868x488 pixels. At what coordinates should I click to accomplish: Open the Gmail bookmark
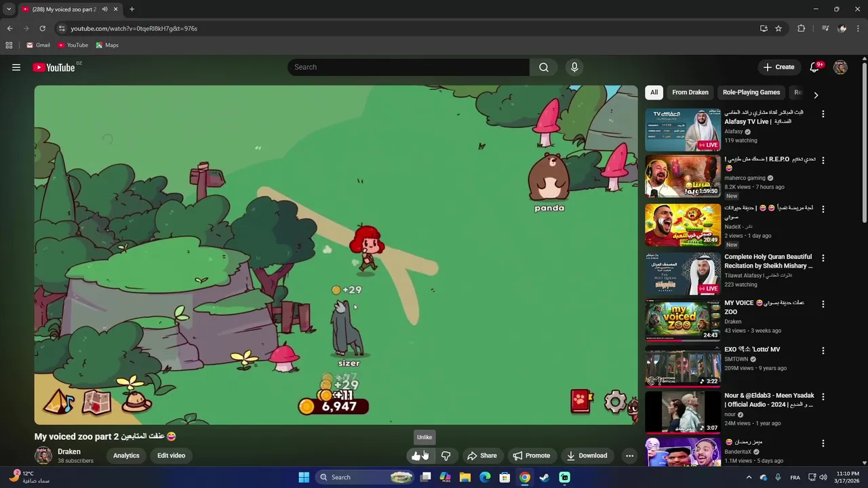tap(38, 45)
